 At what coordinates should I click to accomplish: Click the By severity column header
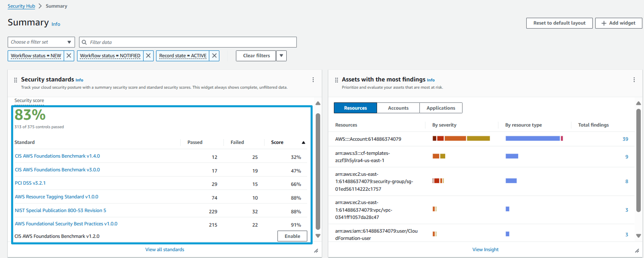coord(444,125)
